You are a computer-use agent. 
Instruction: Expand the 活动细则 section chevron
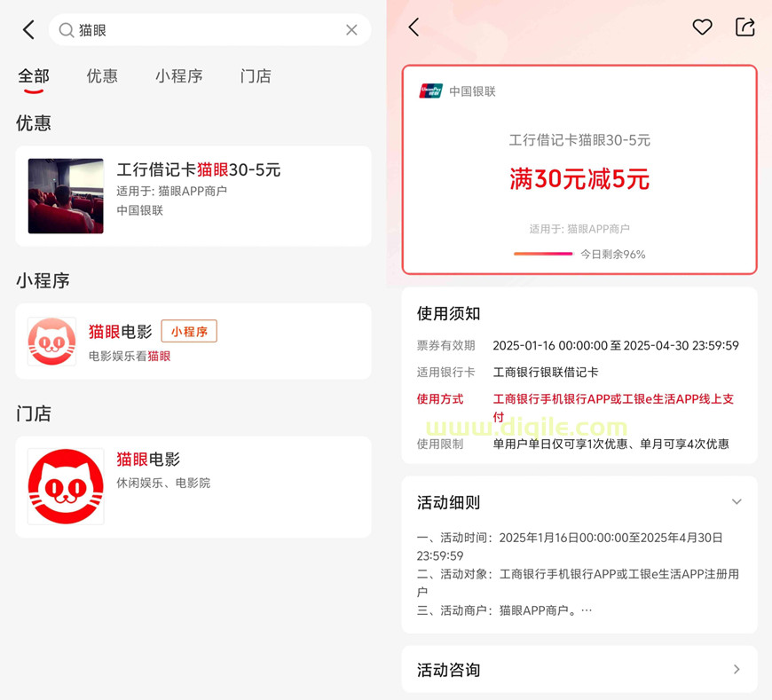(737, 501)
